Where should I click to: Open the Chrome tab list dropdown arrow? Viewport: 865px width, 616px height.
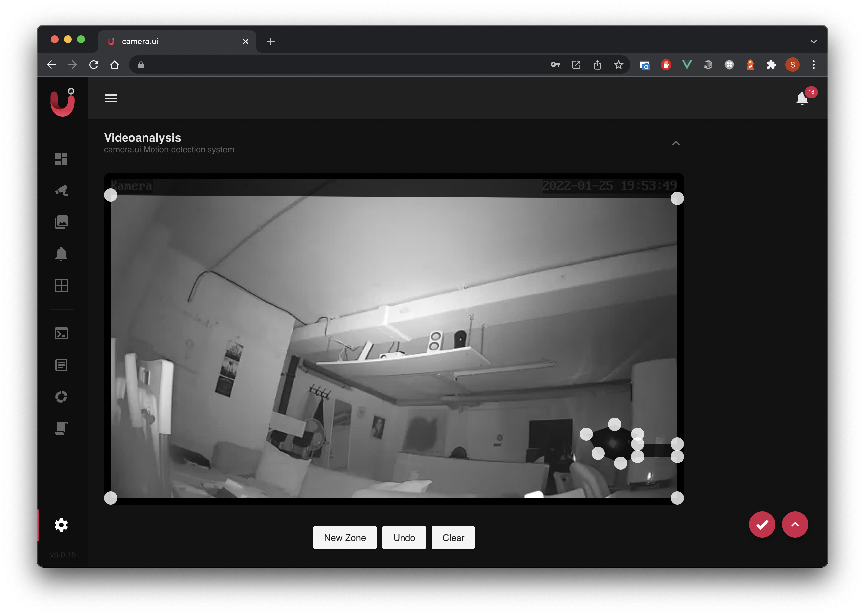tap(813, 42)
